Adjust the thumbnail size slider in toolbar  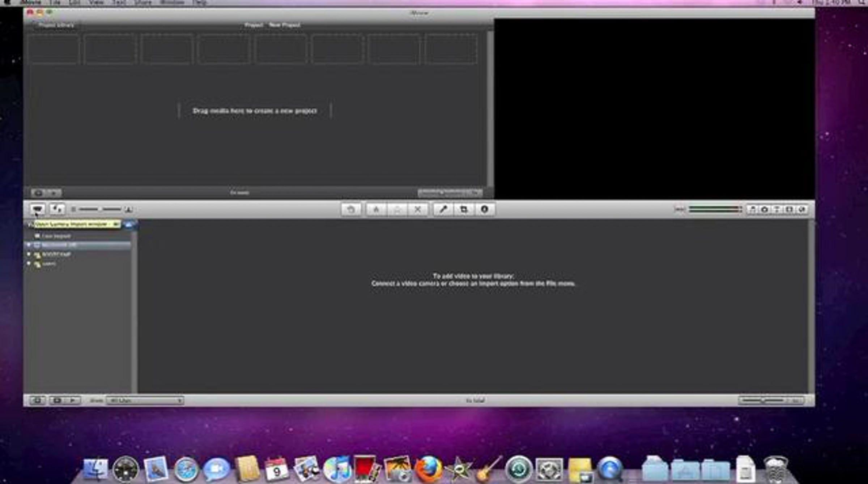pyautogui.click(x=100, y=209)
